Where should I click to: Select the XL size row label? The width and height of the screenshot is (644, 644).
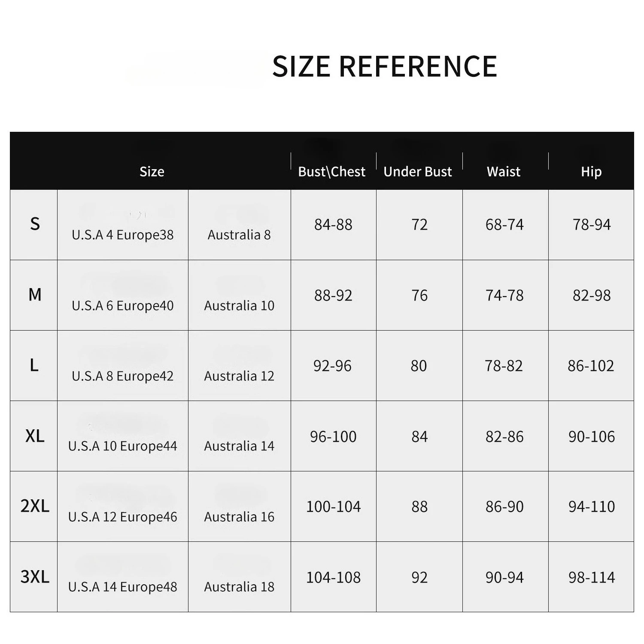pos(35,436)
